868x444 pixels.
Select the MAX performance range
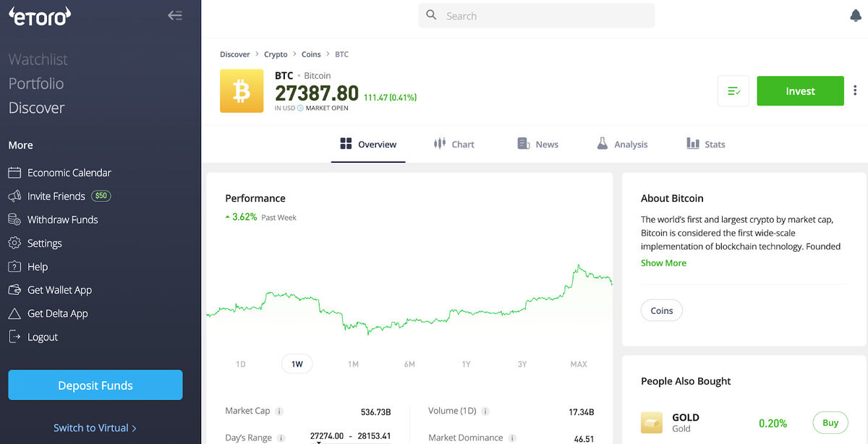tap(579, 364)
